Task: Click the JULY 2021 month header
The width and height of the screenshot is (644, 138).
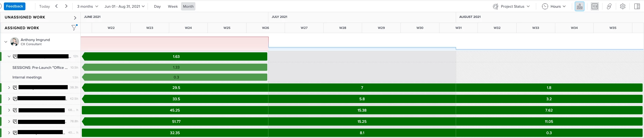Action: tap(279, 17)
